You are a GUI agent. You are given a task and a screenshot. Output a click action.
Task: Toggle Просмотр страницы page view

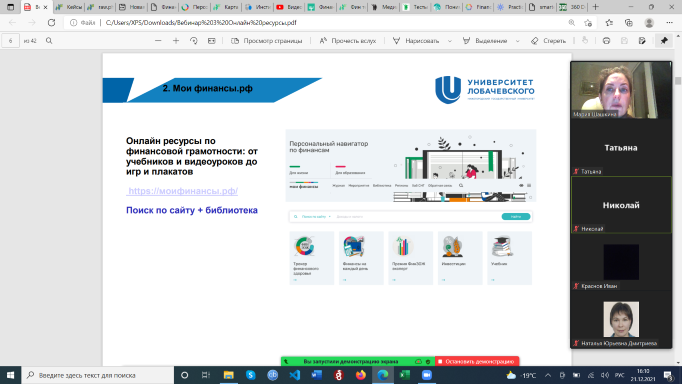pos(267,40)
